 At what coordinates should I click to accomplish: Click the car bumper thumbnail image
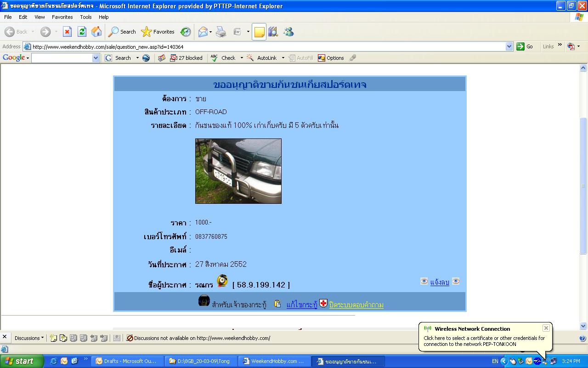click(x=238, y=171)
